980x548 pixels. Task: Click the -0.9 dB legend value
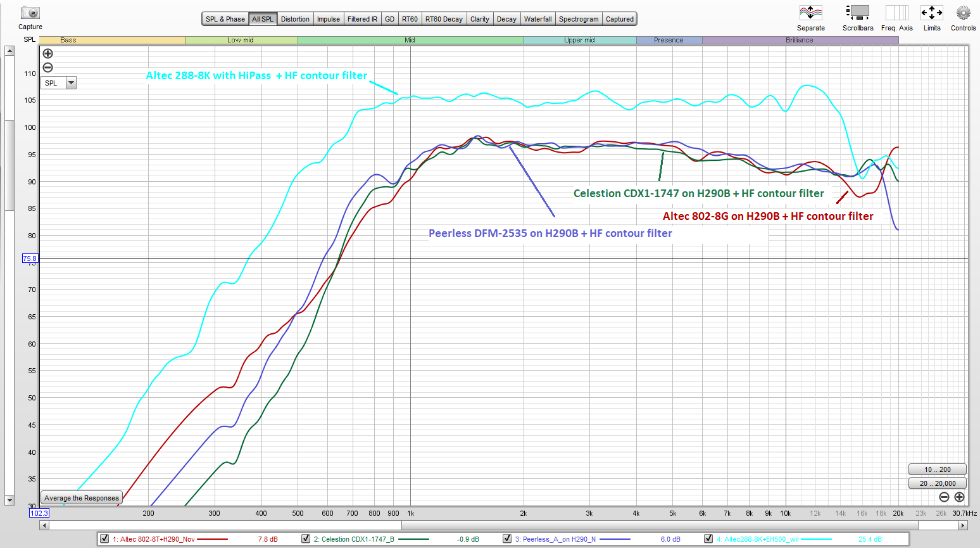tap(468, 539)
